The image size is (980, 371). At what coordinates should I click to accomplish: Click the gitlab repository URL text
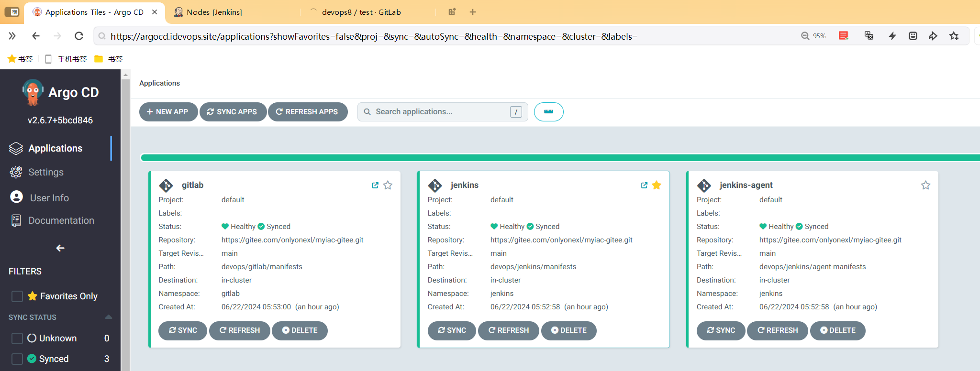click(292, 240)
